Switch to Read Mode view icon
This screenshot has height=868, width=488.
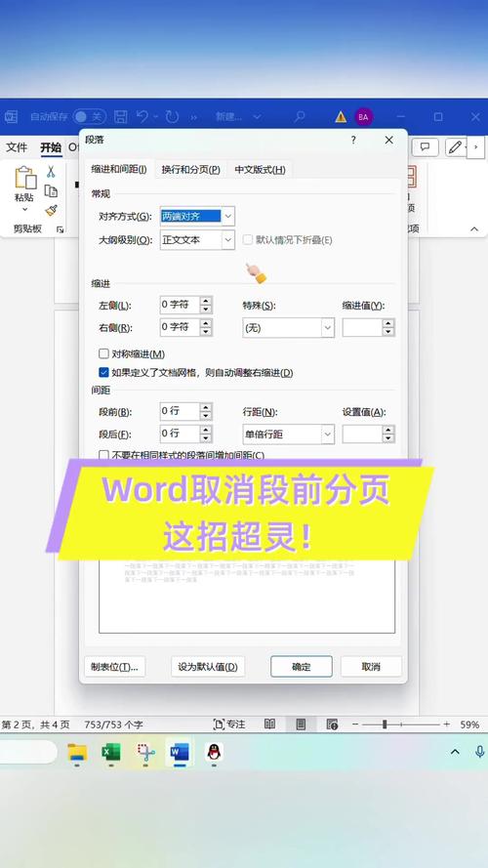pyautogui.click(x=269, y=724)
